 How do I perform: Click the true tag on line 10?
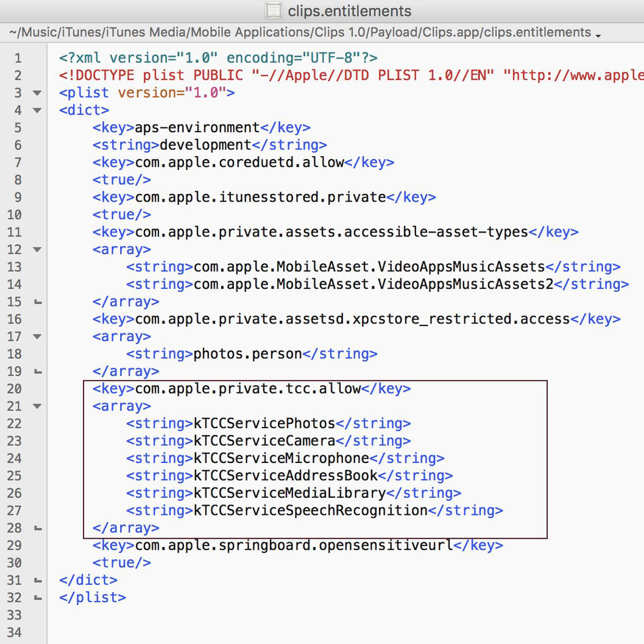pos(122,215)
